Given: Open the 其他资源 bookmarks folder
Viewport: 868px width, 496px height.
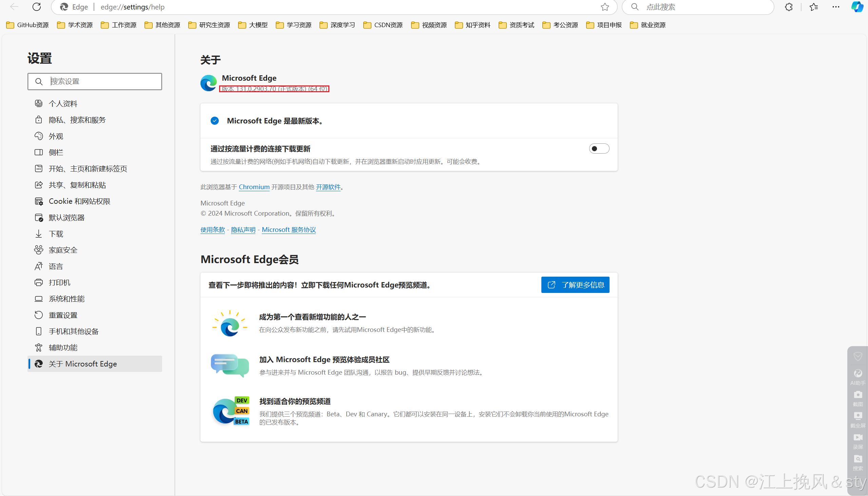Looking at the screenshot, I should (162, 25).
